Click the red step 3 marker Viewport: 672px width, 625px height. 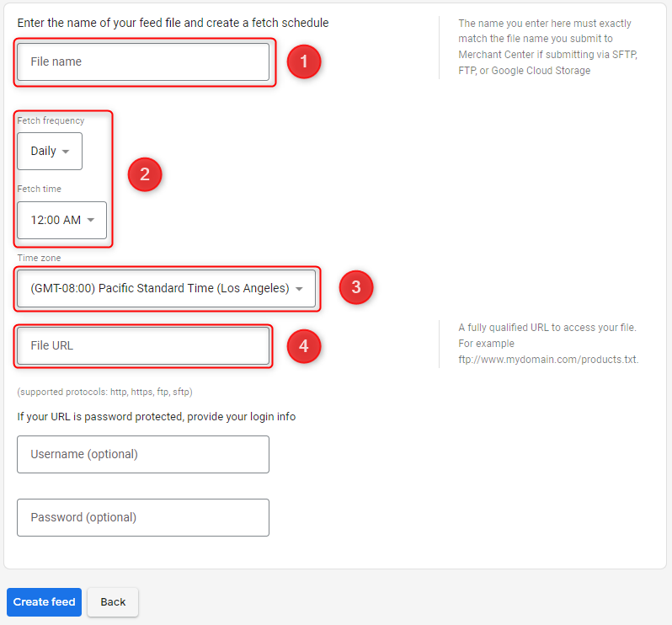356,287
